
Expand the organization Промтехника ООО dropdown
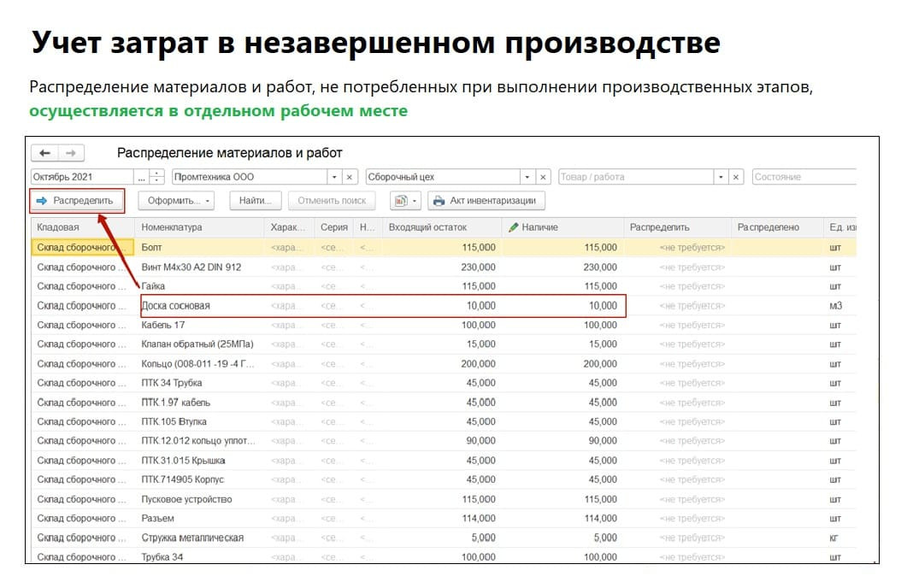click(x=334, y=177)
